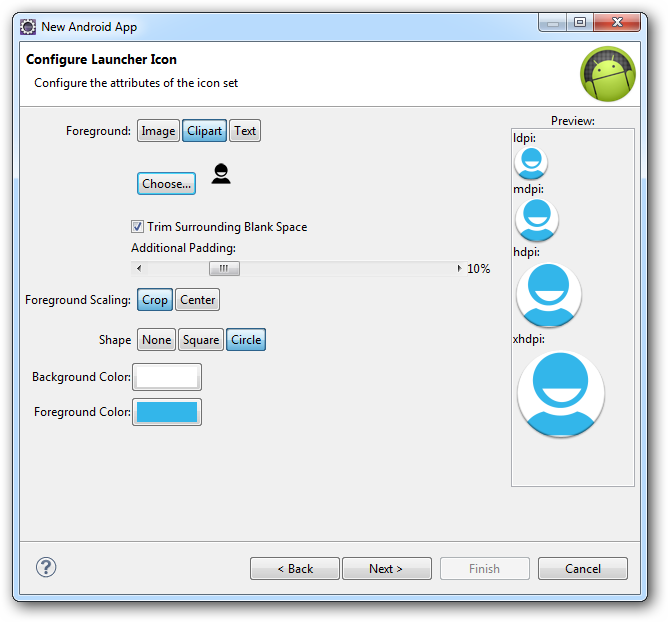Viewport: 668px width, 622px height.
Task: Select the mdpi preview icon
Action: coord(537,219)
